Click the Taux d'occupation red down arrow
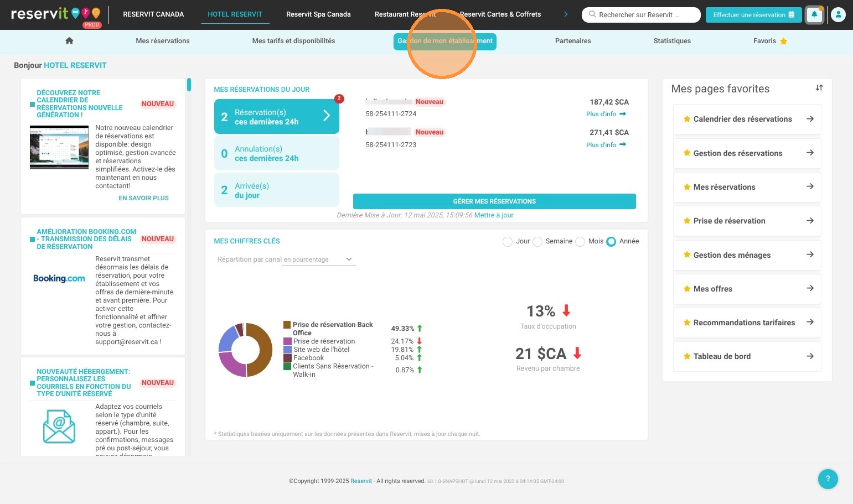The height and width of the screenshot is (504, 853). click(566, 310)
